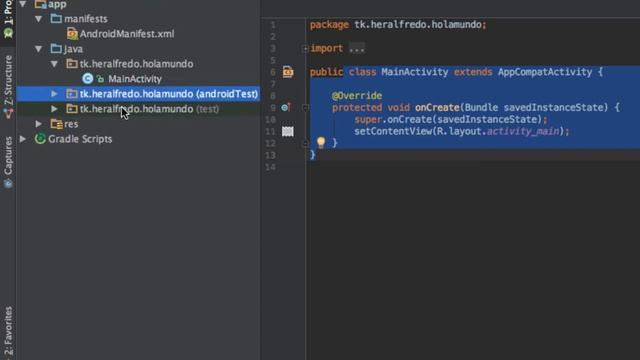Click 'super' on line 10

click(x=368, y=119)
